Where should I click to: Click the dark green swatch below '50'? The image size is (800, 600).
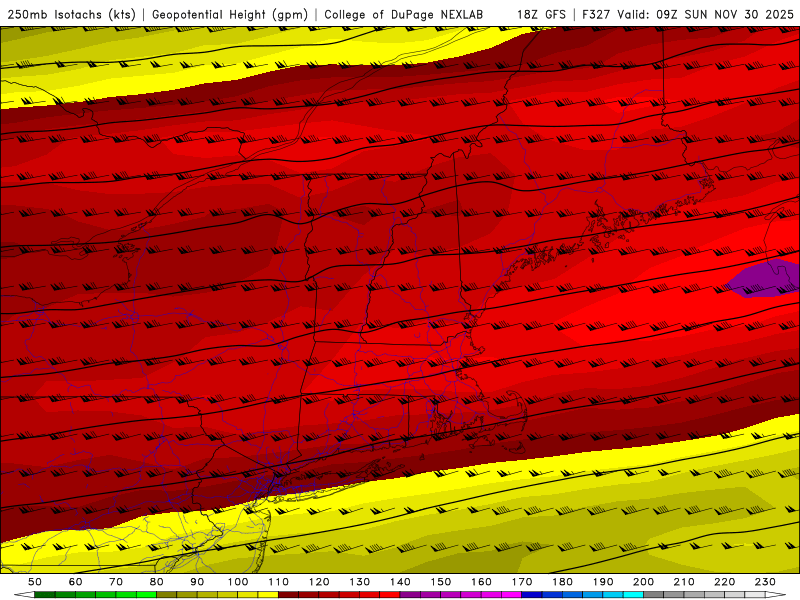pos(45,595)
